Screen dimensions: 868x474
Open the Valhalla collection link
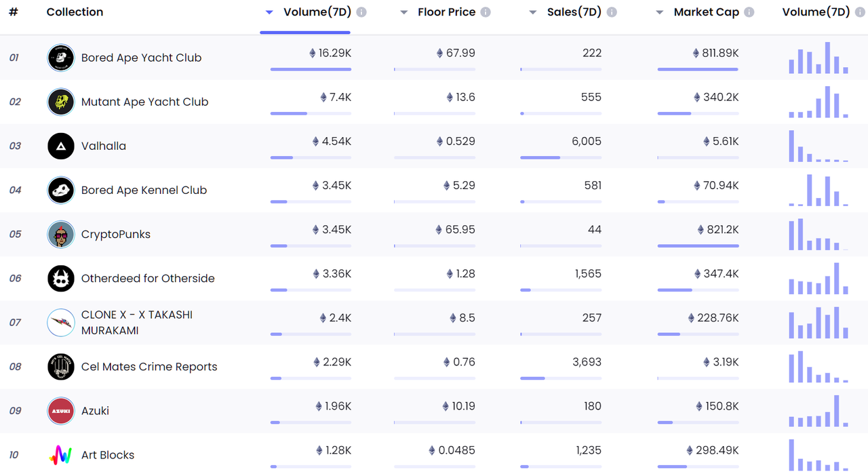(x=103, y=146)
